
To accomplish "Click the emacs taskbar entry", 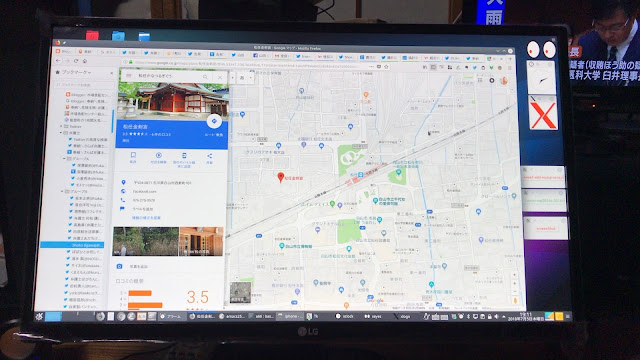I will [x=232, y=316].
